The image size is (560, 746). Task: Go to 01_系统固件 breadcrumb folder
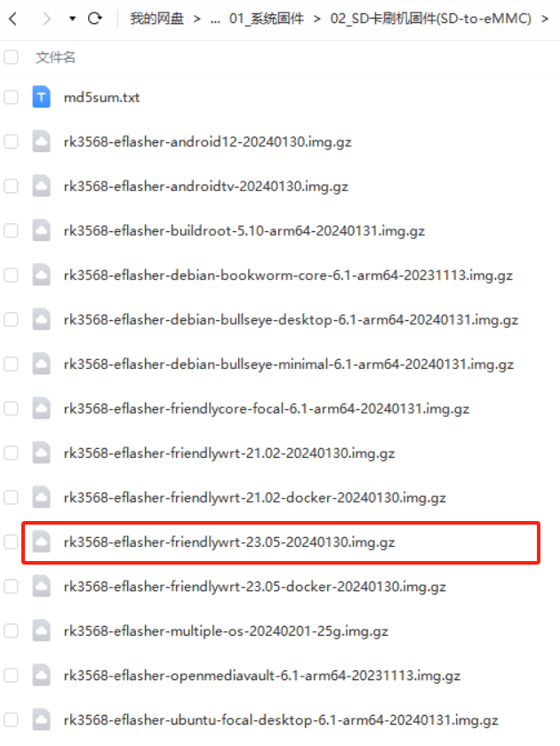pos(267,19)
